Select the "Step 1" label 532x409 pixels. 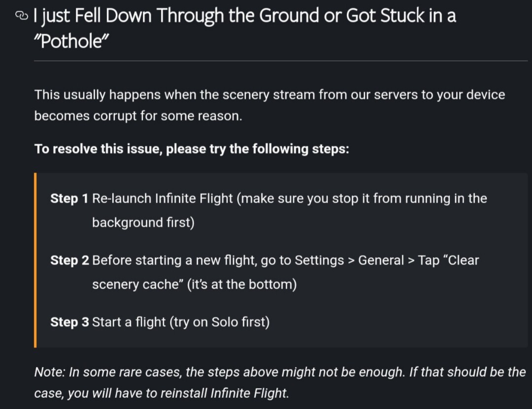[x=69, y=199]
